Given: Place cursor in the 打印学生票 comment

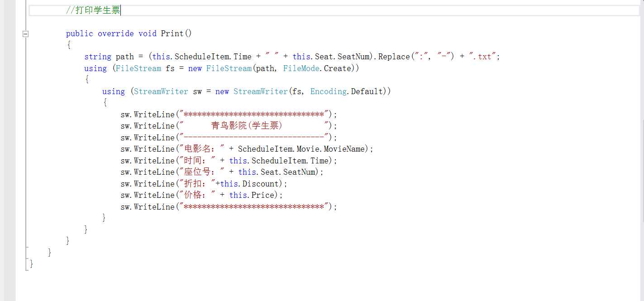Looking at the screenshot, I should pyautogui.click(x=93, y=10).
